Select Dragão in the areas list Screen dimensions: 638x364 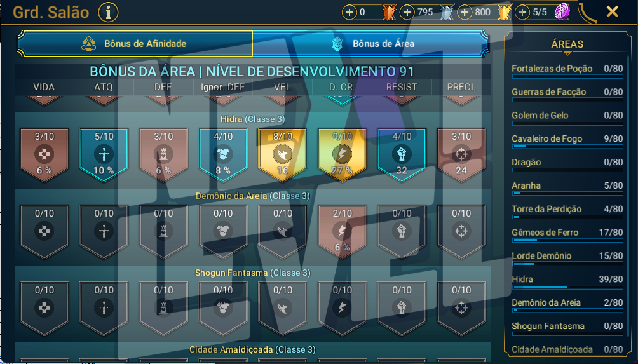coord(567,163)
